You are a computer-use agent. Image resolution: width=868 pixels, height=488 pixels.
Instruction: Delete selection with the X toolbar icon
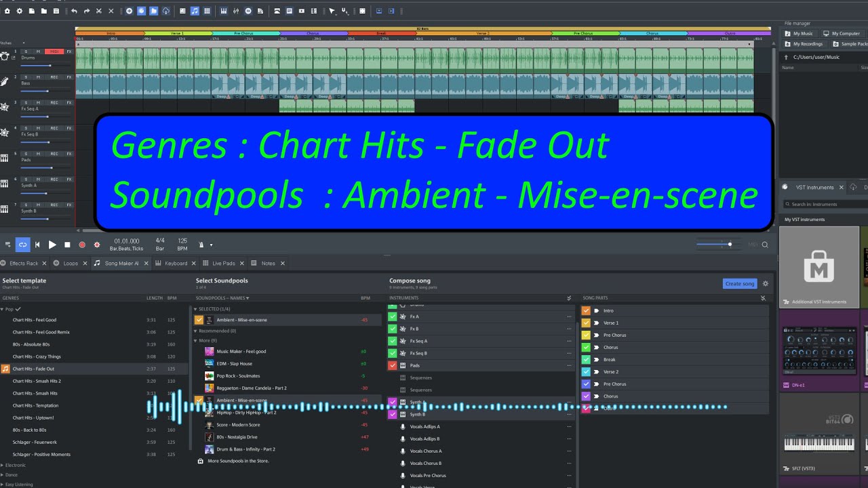(111, 11)
